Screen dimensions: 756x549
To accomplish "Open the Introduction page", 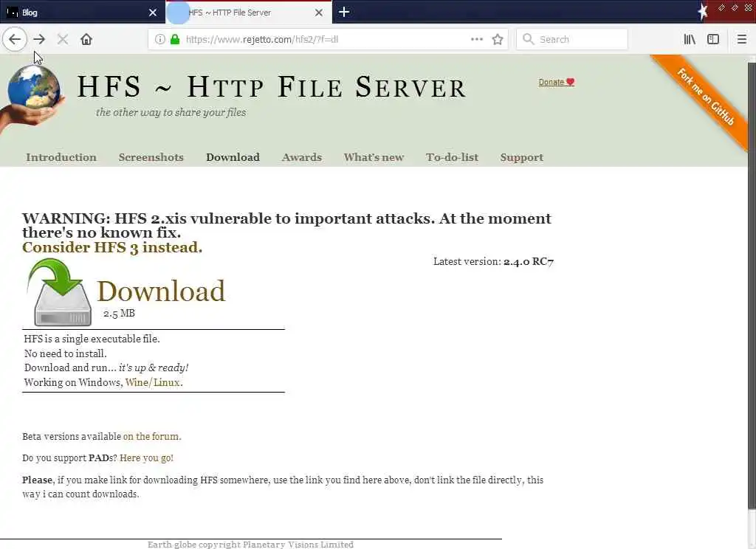I will 61,157.
